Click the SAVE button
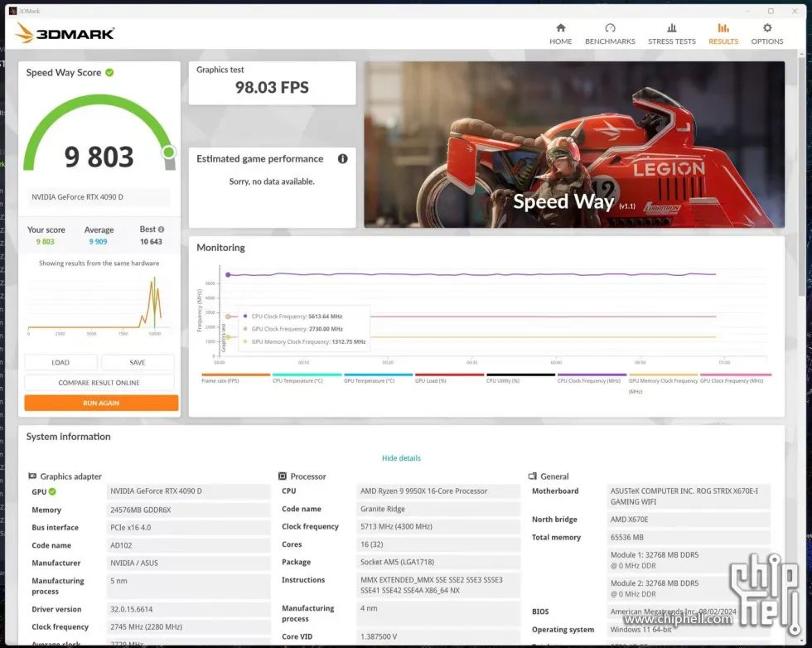The width and height of the screenshot is (812, 648). point(138,362)
